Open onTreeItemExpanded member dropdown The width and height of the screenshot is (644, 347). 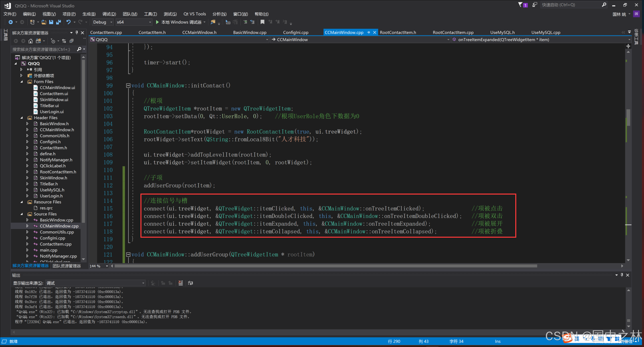541,39
